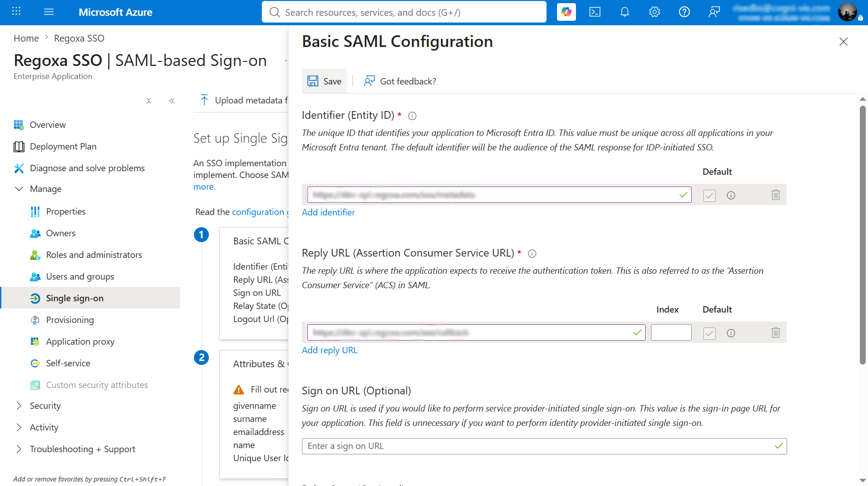Collapse the sidebar with double chevron
Screen dimensions: 868x486
click(x=172, y=101)
